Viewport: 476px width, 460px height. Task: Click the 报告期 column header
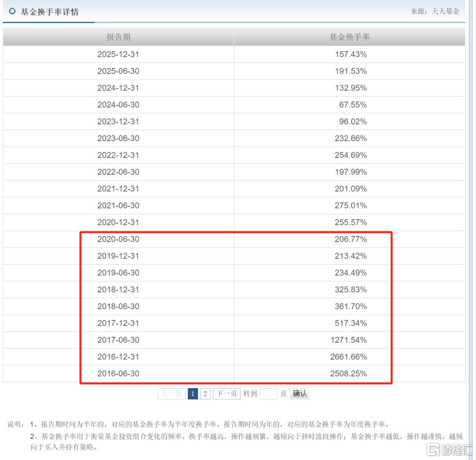(119, 37)
